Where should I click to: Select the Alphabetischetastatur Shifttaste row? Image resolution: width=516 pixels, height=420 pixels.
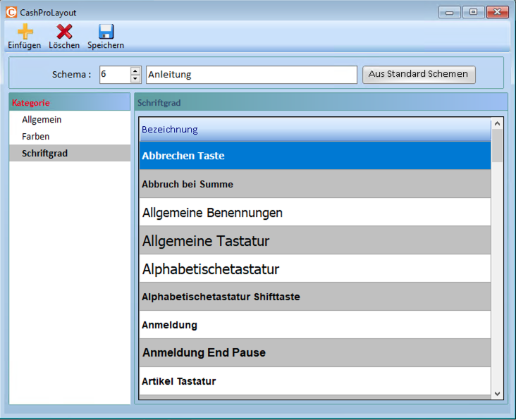click(314, 297)
